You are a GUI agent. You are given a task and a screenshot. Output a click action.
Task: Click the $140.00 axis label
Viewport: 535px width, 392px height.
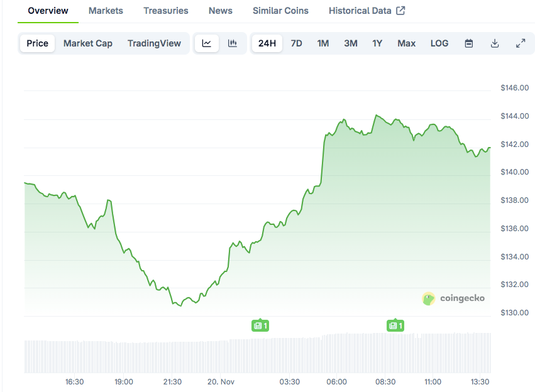click(514, 172)
